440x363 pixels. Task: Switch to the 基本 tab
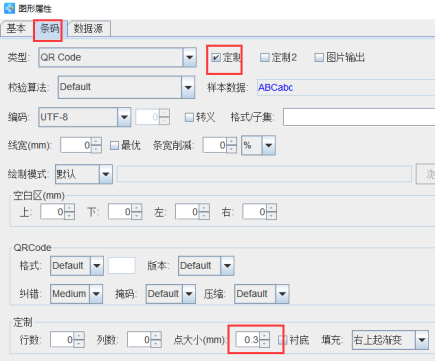[16, 28]
